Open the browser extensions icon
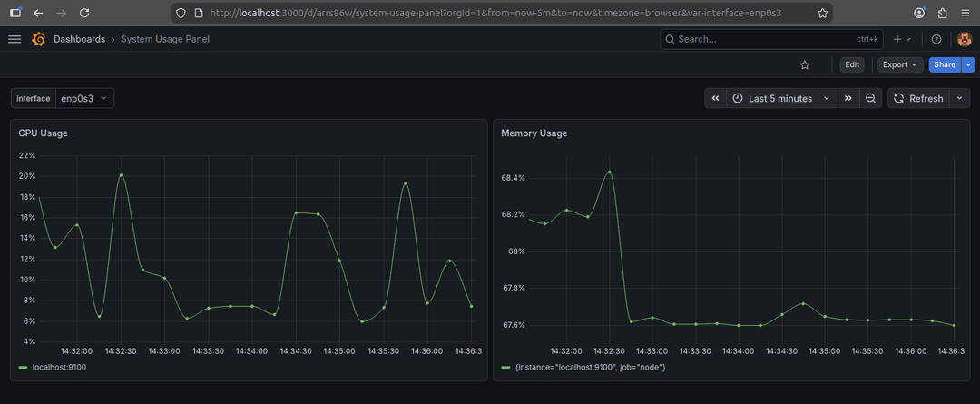Viewport: 980px width, 404px height. 944,13
